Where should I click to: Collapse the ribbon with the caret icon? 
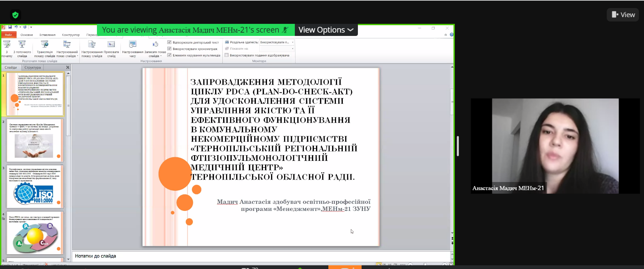[x=446, y=35]
